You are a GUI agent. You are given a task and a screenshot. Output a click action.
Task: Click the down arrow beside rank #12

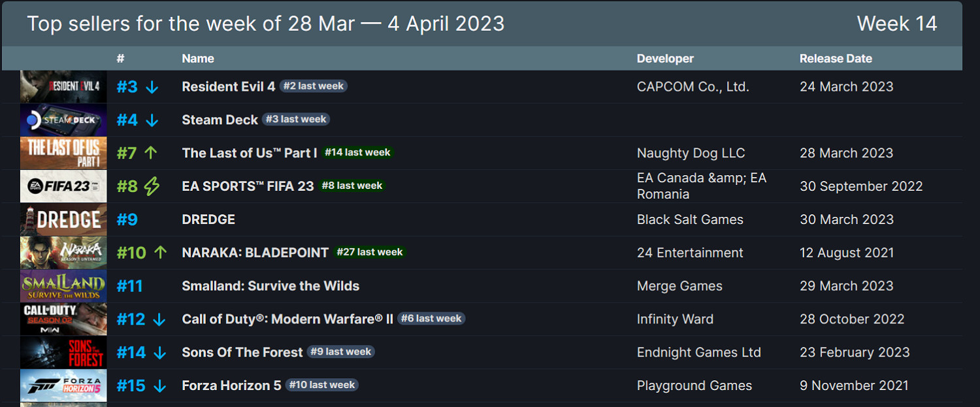(x=159, y=319)
